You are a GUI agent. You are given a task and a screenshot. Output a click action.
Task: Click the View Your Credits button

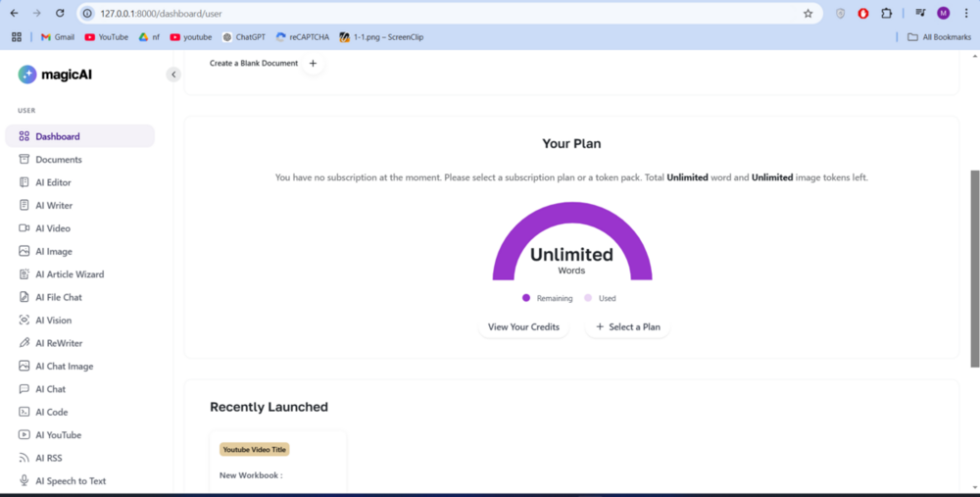[x=523, y=326]
